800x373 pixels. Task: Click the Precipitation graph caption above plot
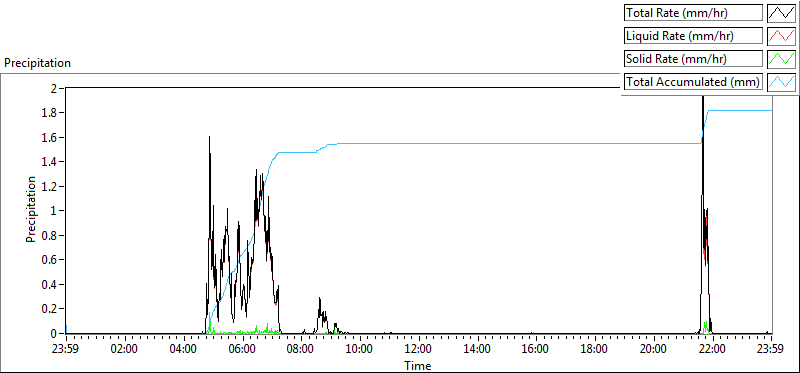point(37,63)
